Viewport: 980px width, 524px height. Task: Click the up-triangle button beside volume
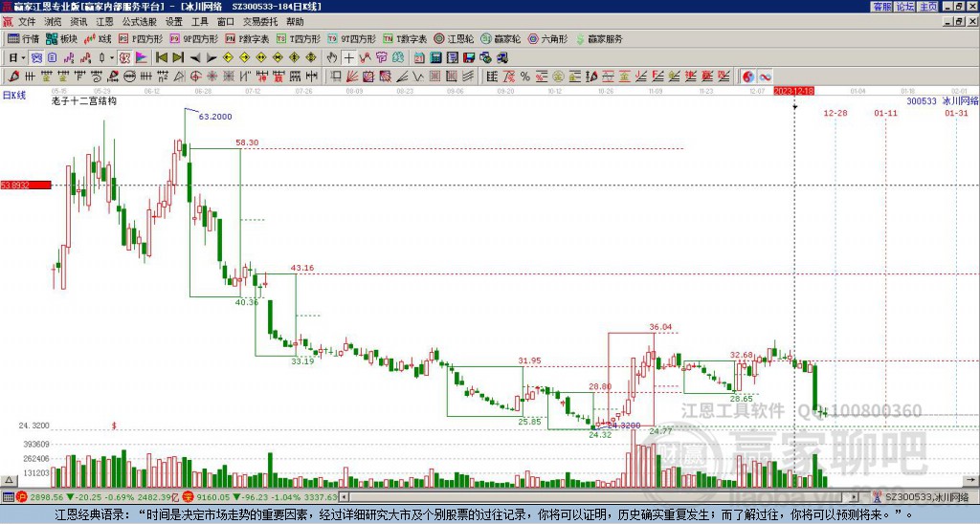point(8,480)
